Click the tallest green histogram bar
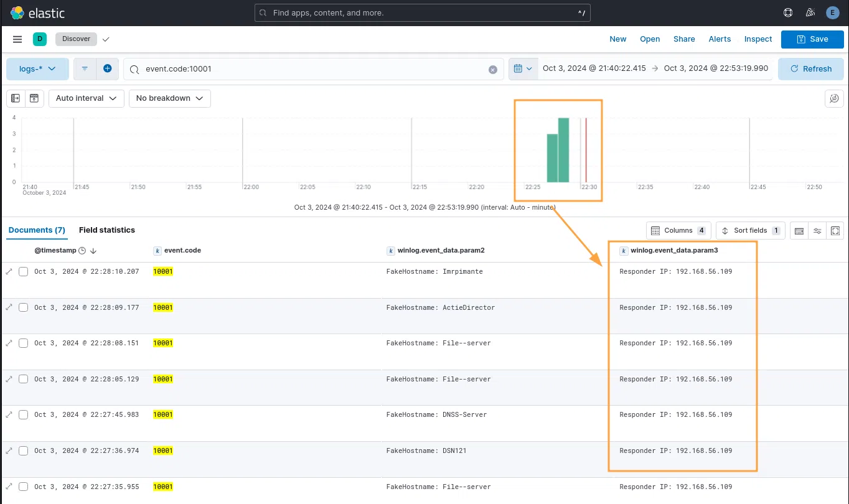 tap(563, 150)
